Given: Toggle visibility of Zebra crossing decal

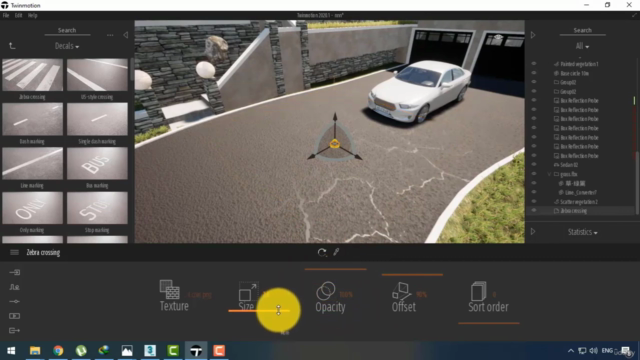Looking at the screenshot, I should click(534, 211).
